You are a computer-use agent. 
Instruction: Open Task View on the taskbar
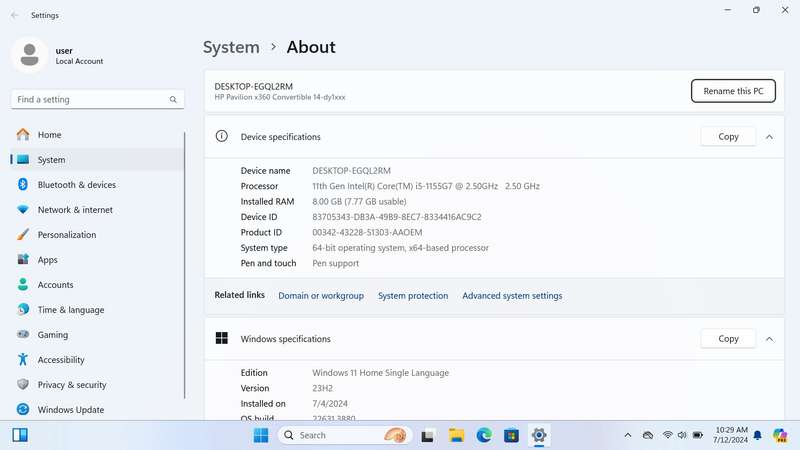coord(428,435)
